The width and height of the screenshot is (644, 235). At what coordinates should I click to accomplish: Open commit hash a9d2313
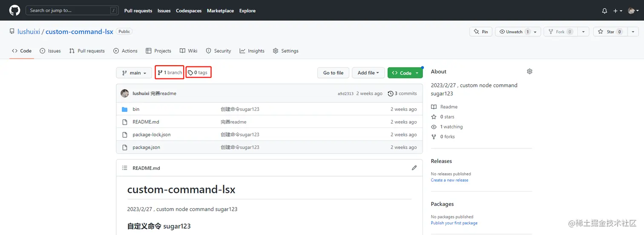[x=345, y=94]
